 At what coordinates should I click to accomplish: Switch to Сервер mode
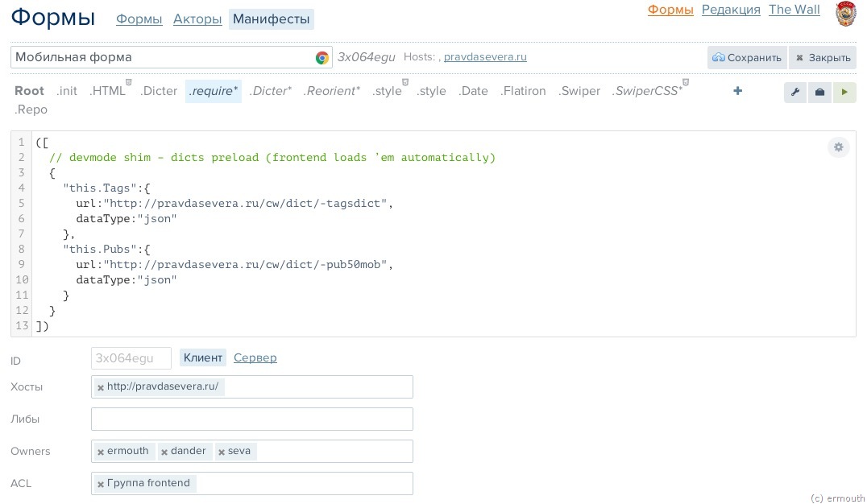point(255,357)
